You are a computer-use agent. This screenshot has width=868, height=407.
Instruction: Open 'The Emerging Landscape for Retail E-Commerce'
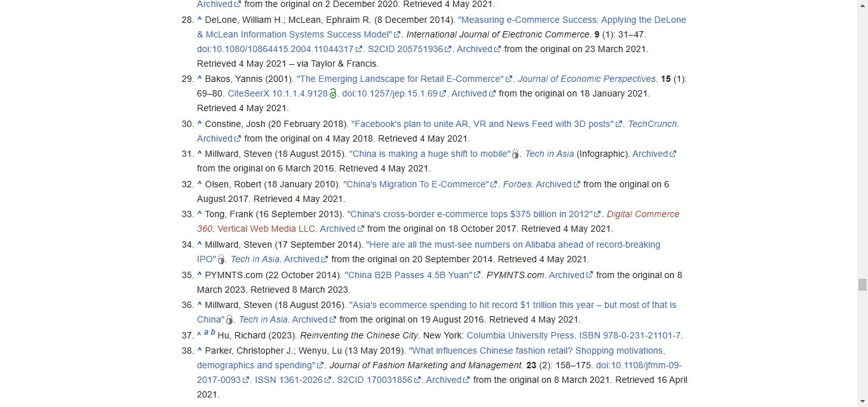click(x=404, y=79)
